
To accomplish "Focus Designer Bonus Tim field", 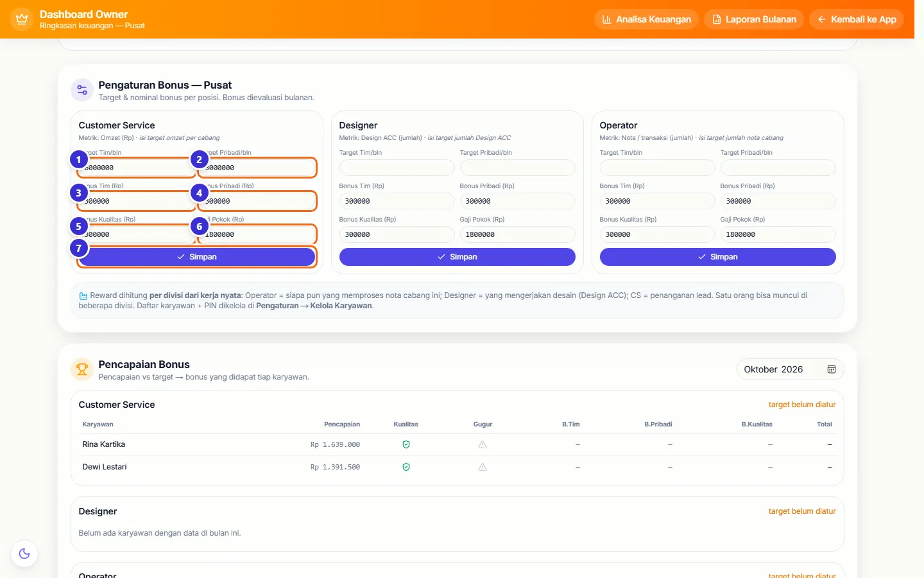I will coord(397,201).
